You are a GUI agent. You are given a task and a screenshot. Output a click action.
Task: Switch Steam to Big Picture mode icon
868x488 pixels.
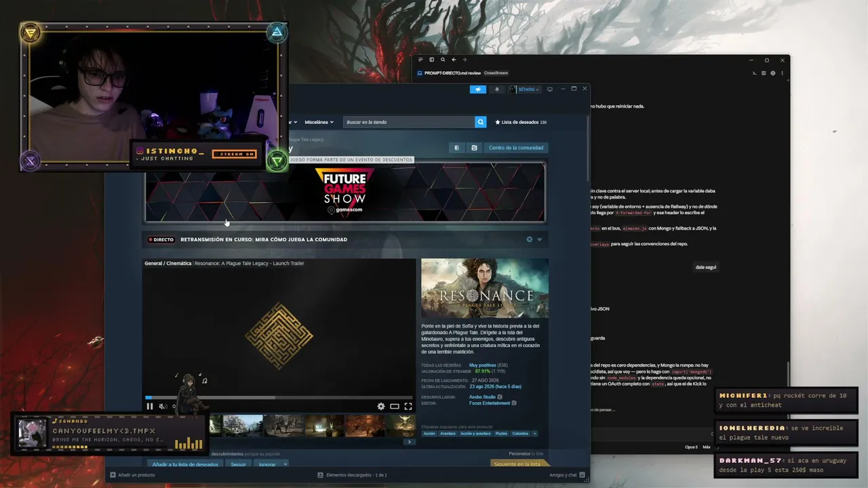[x=550, y=89]
